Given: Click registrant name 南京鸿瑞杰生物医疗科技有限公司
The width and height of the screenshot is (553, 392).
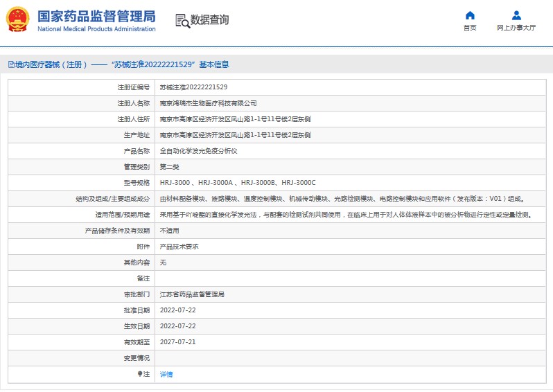Looking at the screenshot, I should [208, 103].
